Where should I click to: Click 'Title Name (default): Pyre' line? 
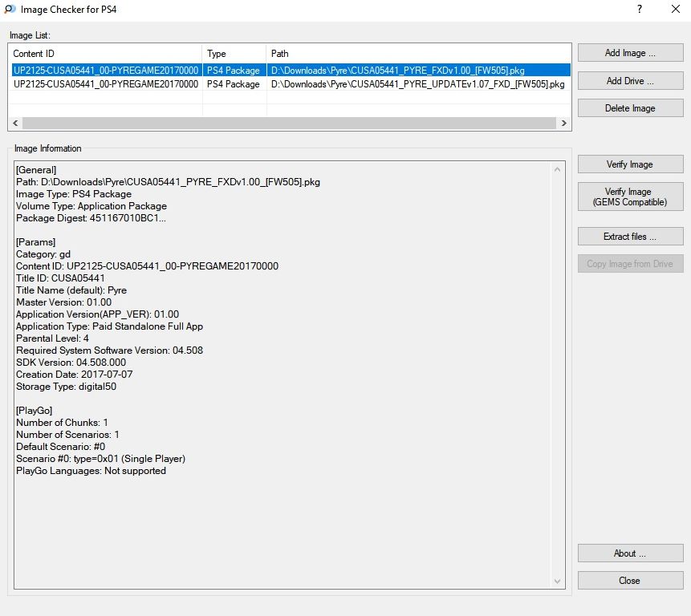(71, 290)
